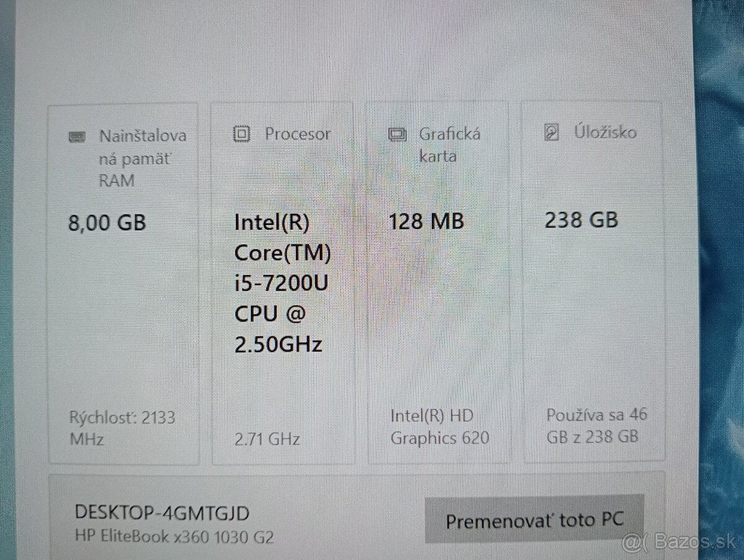Select the 8,00 GB memory value
Image resolution: width=744 pixels, height=560 pixels.
click(x=107, y=223)
